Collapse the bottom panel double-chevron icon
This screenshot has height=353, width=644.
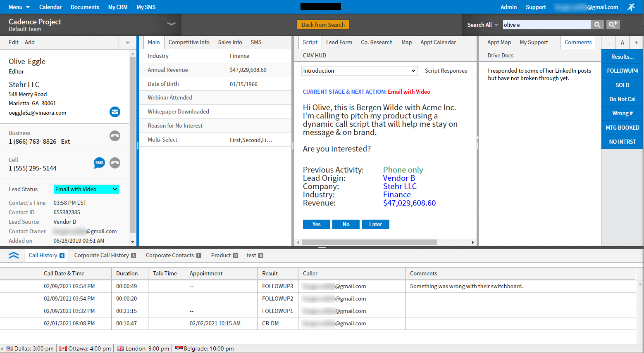tap(14, 256)
